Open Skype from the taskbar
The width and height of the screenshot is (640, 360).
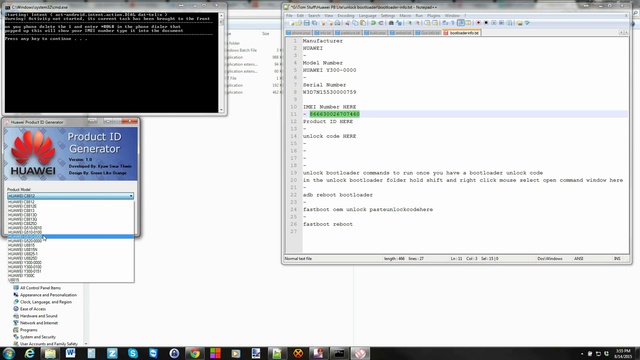click(133, 353)
